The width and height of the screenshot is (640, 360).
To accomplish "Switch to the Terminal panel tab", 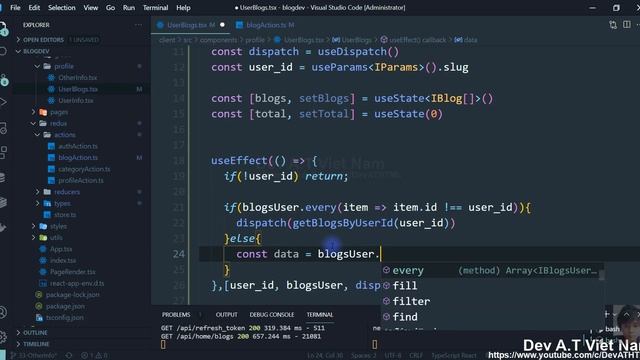I will [320, 315].
